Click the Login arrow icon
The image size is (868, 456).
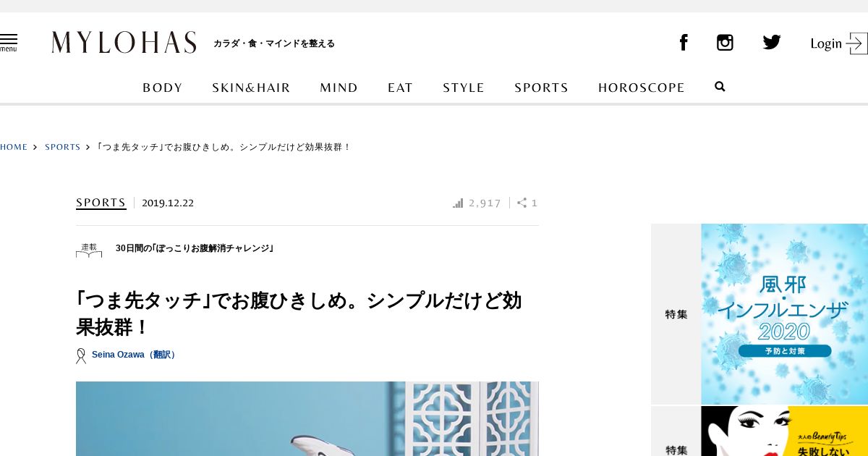click(857, 43)
